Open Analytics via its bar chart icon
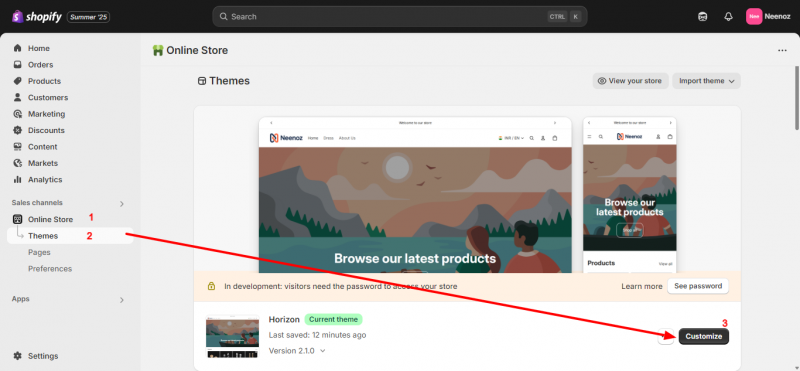Image resolution: width=800 pixels, height=371 pixels. [x=18, y=179]
